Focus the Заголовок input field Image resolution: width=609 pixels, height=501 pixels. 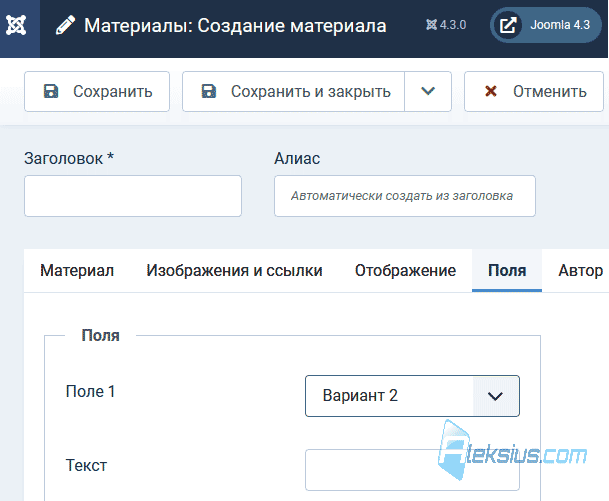pos(133,196)
